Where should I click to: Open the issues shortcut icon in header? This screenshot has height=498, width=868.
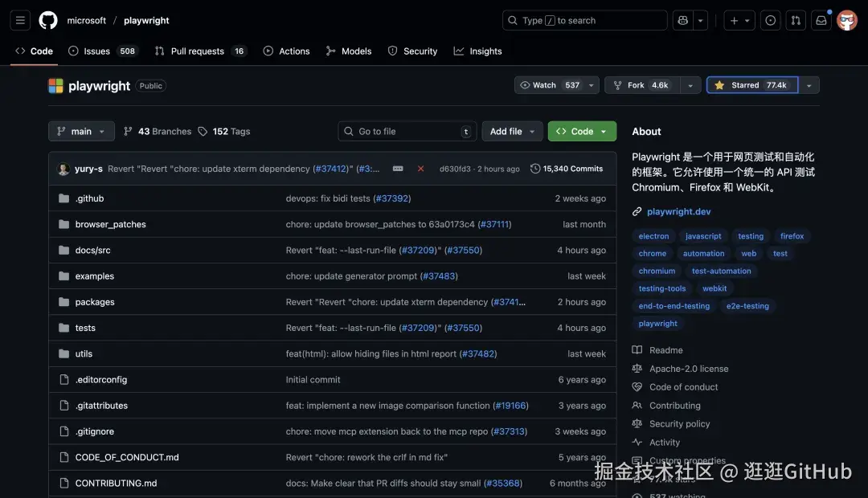coord(770,20)
